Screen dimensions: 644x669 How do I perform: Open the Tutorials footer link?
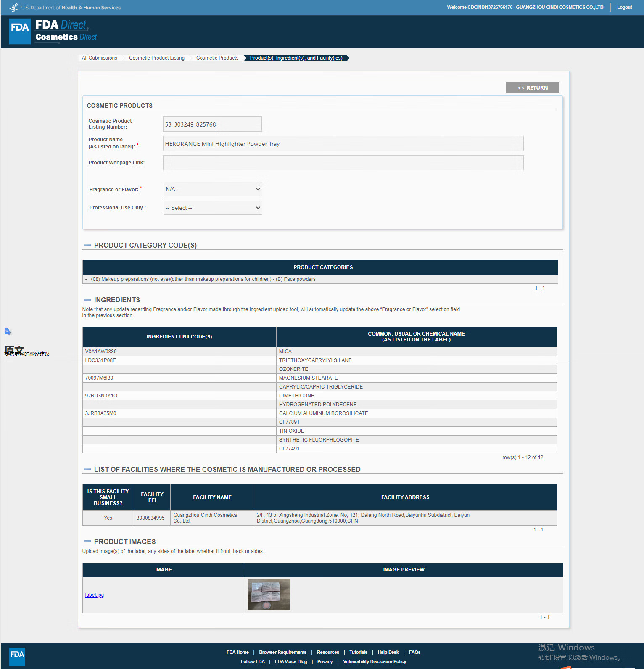point(358,652)
